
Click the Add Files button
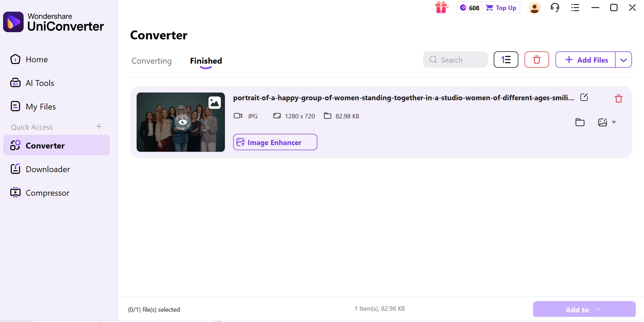[586, 60]
